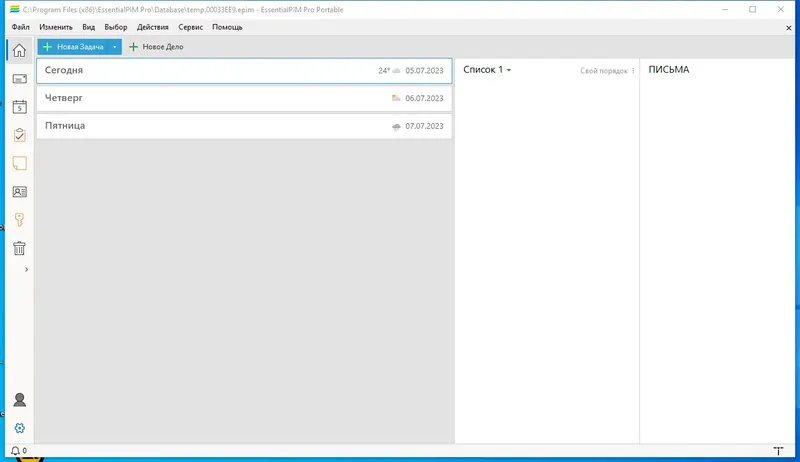This screenshot has width=800, height=462.
Task: Select the Сегодня day row
Action: (x=244, y=70)
